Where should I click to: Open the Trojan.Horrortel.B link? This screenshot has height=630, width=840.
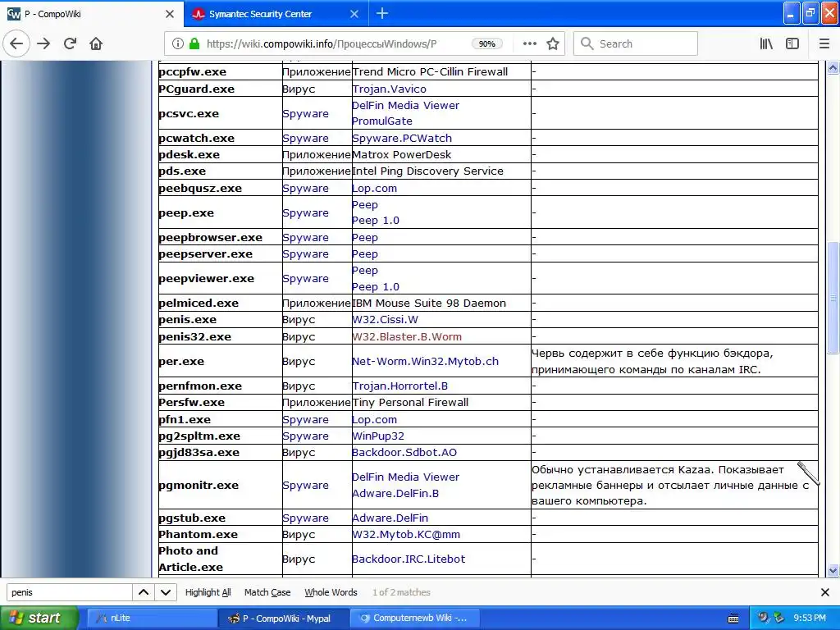(399, 386)
